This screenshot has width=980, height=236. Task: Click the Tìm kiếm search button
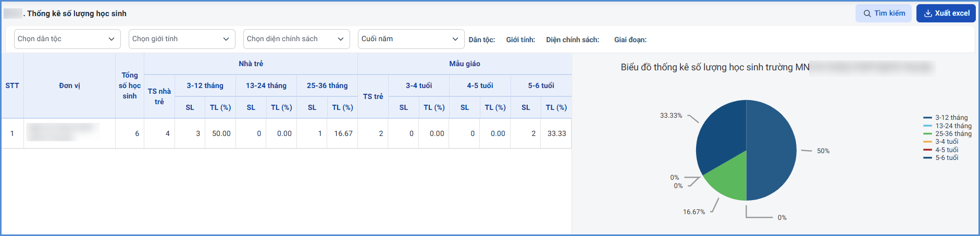coord(884,13)
